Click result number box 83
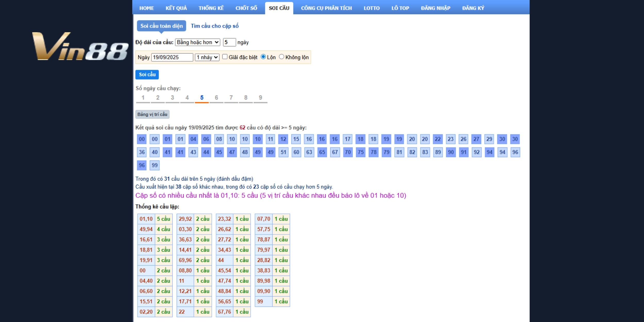The height and width of the screenshot is (322, 644). tap(425, 152)
